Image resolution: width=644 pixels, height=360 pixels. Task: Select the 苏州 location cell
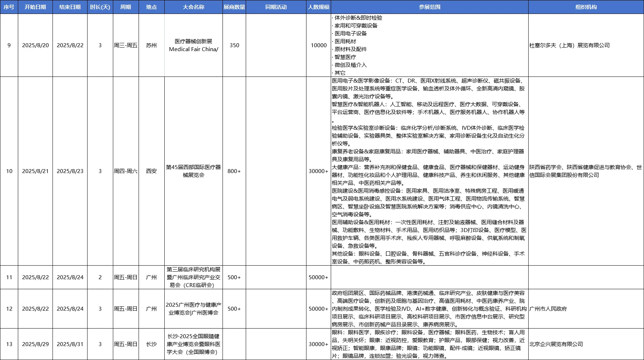[151, 45]
